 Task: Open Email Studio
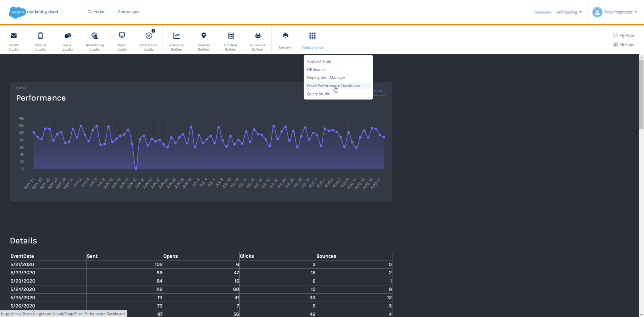(14, 41)
